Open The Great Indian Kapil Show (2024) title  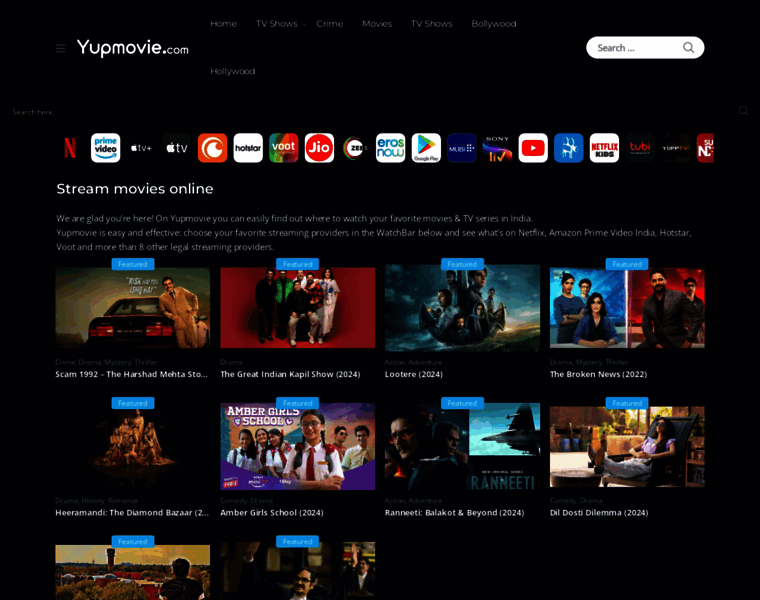click(290, 374)
